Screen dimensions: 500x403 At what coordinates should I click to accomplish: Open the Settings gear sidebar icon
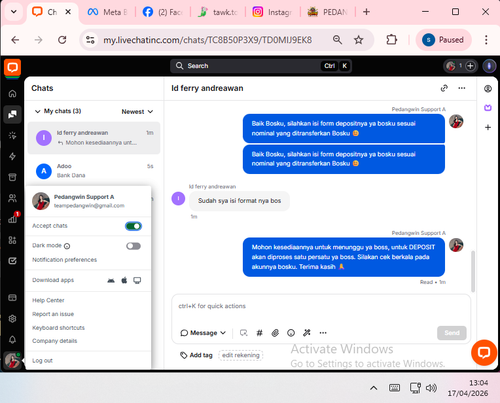click(x=12, y=319)
